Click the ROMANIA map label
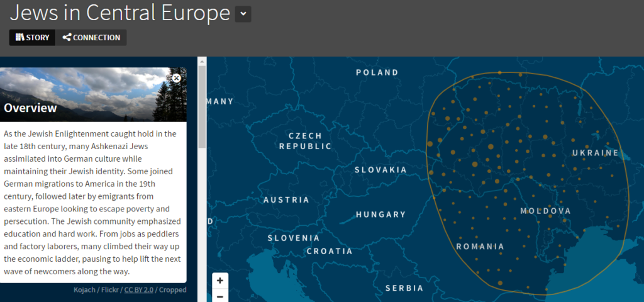The image size is (644, 302). click(480, 247)
